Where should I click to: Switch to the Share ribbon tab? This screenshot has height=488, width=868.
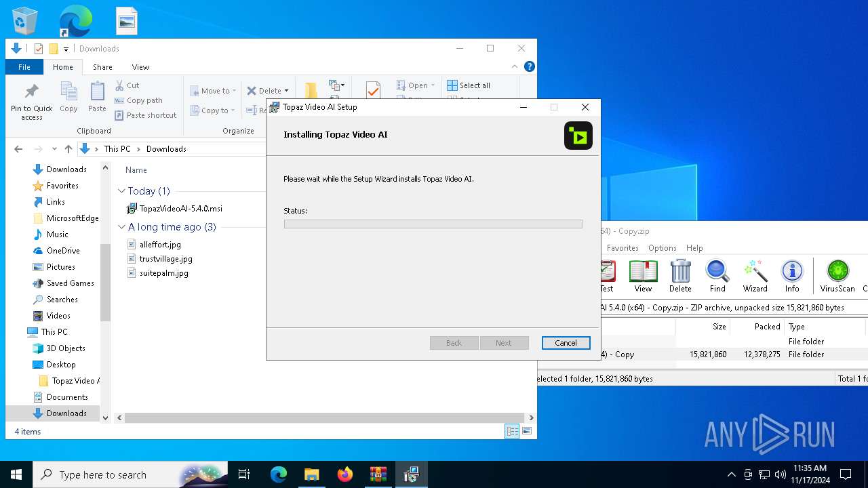[x=102, y=67]
